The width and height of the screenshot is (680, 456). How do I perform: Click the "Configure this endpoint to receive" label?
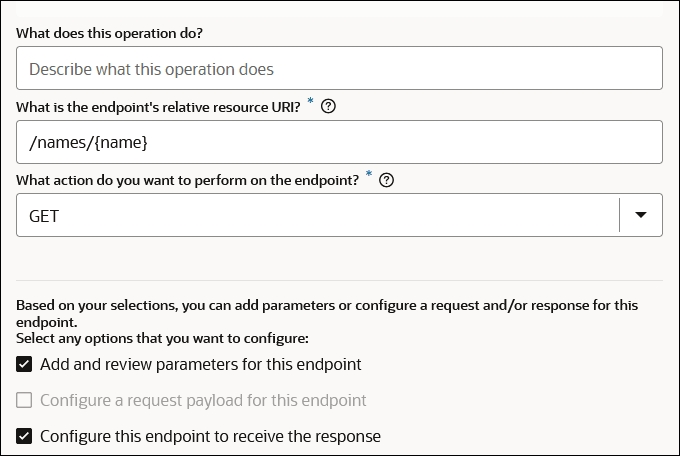[210, 436]
